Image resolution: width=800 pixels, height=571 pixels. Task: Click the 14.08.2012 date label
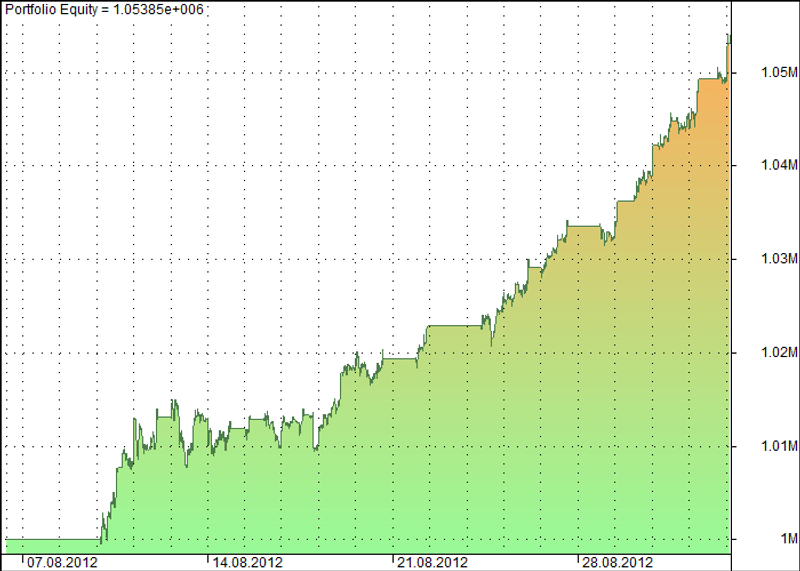[x=247, y=563]
